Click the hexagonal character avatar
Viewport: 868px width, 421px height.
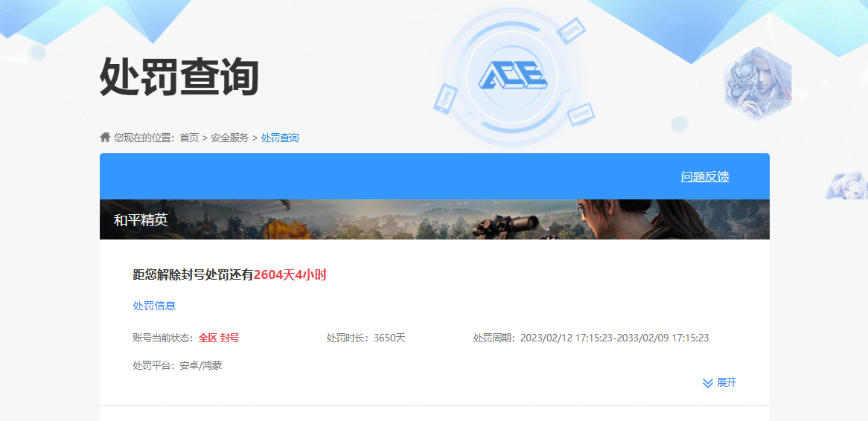(x=757, y=83)
